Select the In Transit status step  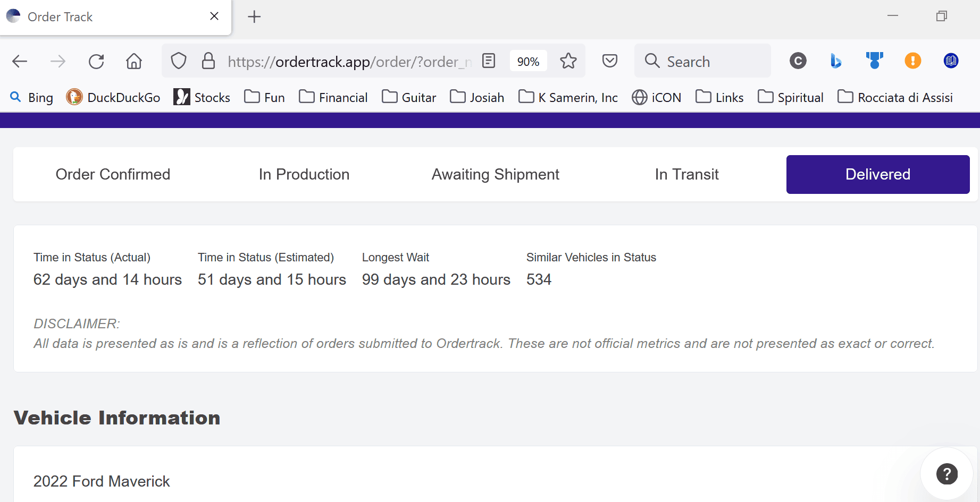[x=687, y=174]
